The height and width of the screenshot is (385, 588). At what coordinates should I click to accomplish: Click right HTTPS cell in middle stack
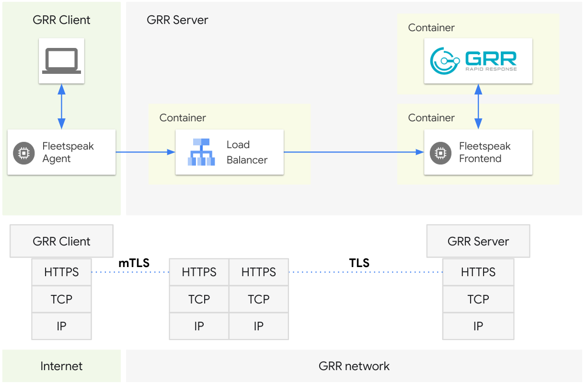pos(259,272)
